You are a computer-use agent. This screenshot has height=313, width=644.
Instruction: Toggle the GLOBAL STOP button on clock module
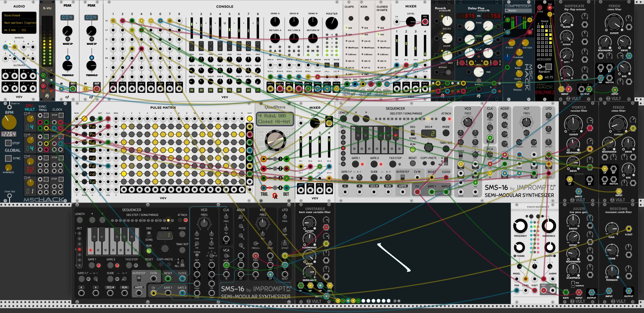pyautogui.click(x=8, y=143)
